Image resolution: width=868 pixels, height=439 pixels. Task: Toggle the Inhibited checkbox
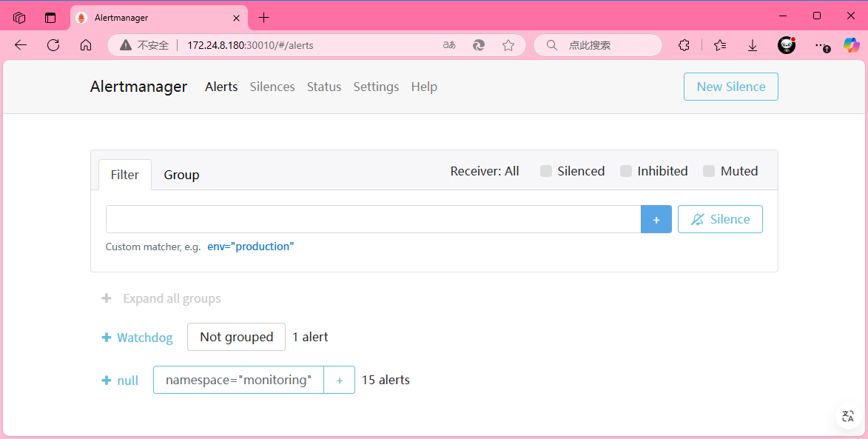[x=626, y=171]
